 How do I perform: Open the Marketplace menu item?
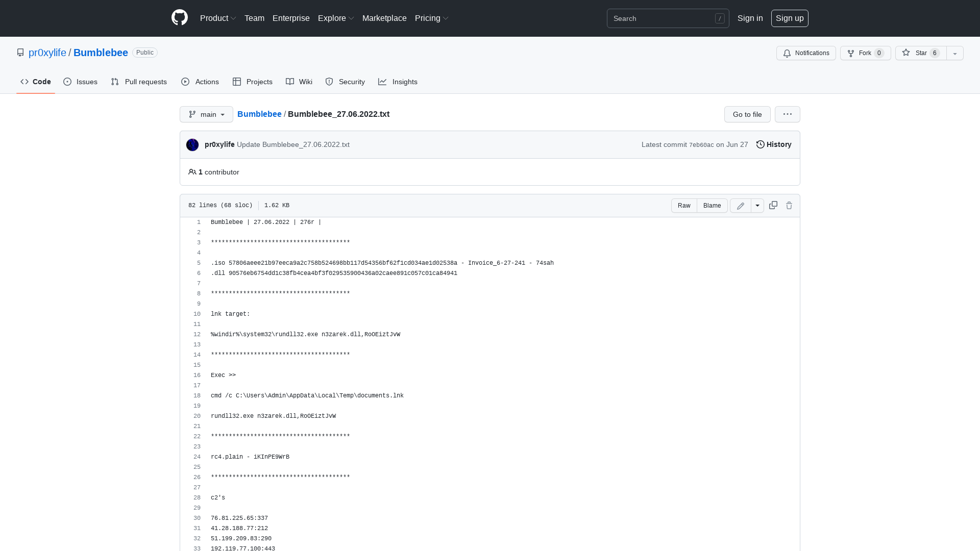point(384,18)
